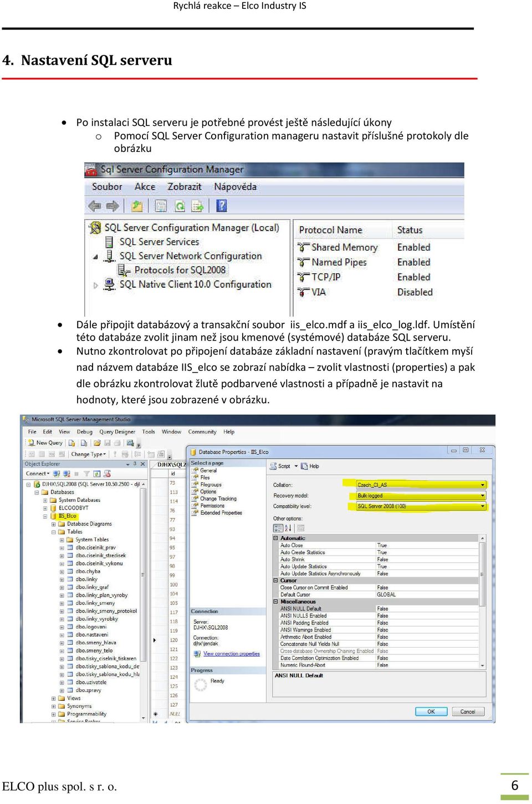
Task: Open Change Type dropdown in SSMS toolbar
Action: [88, 454]
